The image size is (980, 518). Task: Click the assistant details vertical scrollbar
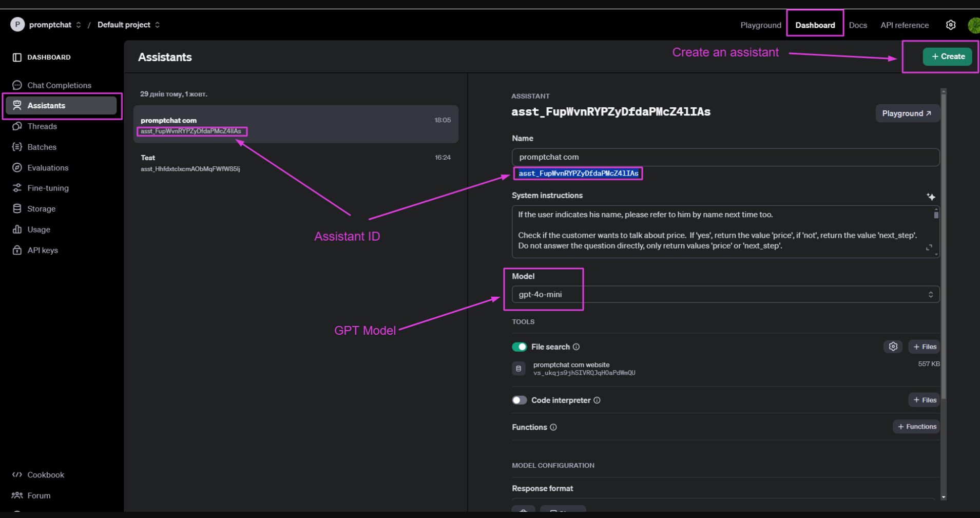coord(943,257)
